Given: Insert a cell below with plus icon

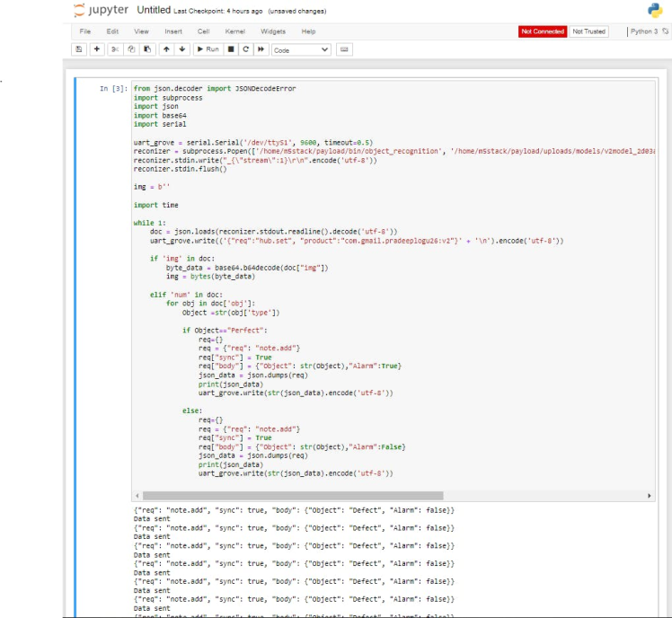Looking at the screenshot, I should [97, 49].
